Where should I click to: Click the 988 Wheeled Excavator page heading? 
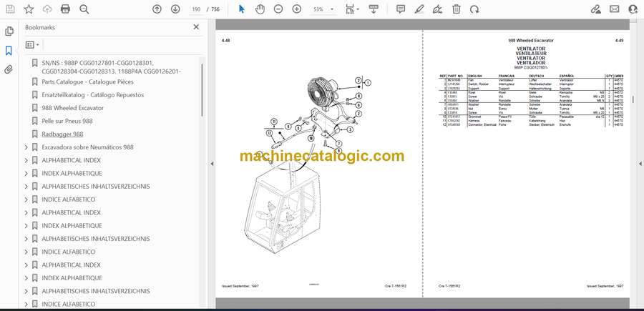531,41
